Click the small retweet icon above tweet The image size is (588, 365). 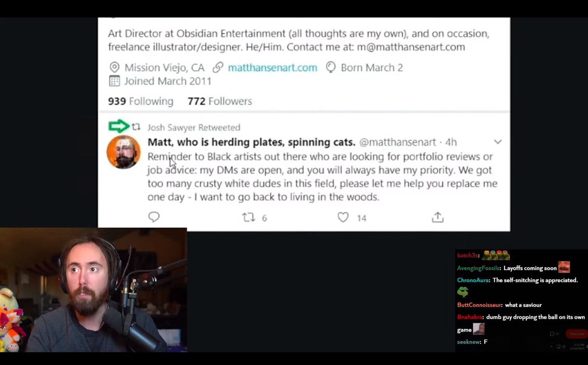136,127
